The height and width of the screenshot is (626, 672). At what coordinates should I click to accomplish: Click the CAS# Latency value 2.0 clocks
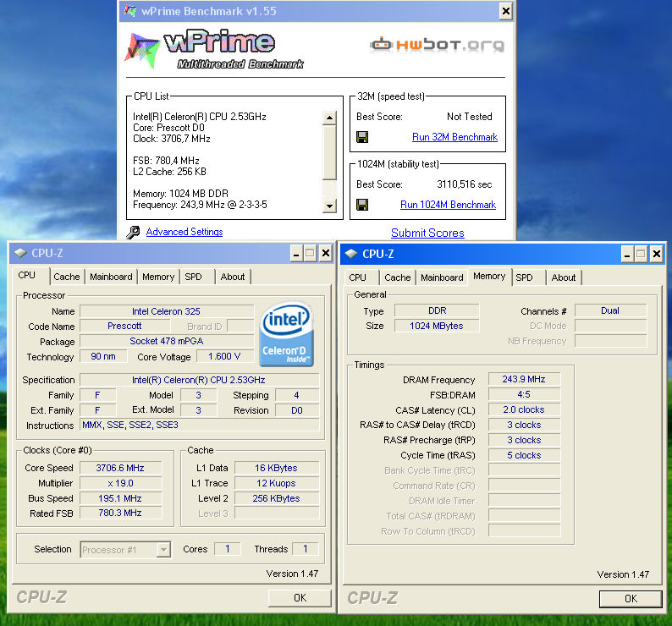[x=524, y=409]
